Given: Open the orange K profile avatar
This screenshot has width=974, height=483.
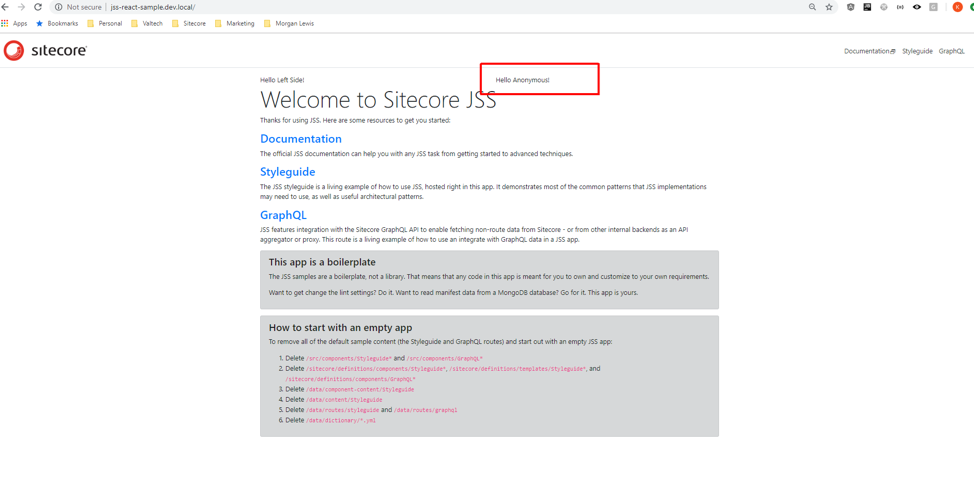Looking at the screenshot, I should (x=957, y=7).
